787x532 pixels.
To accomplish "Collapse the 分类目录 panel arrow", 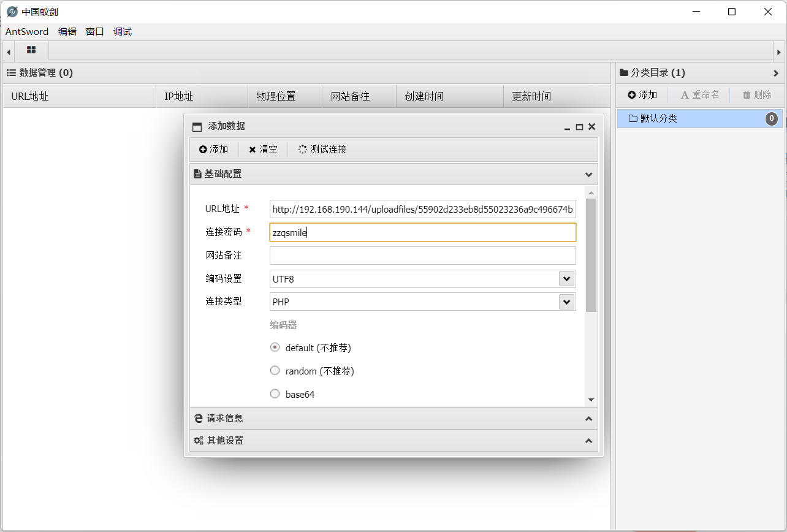I will (776, 73).
